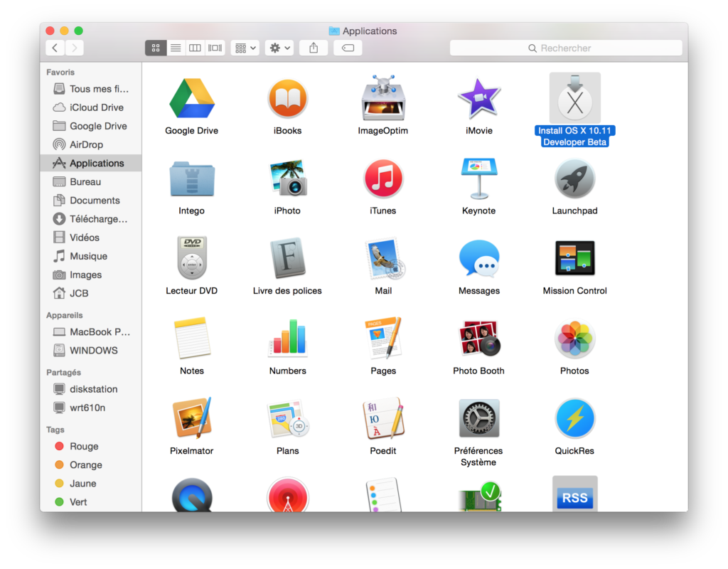Open AirDrop in the sidebar
Image resolution: width=728 pixels, height=569 pixels.
(x=91, y=144)
